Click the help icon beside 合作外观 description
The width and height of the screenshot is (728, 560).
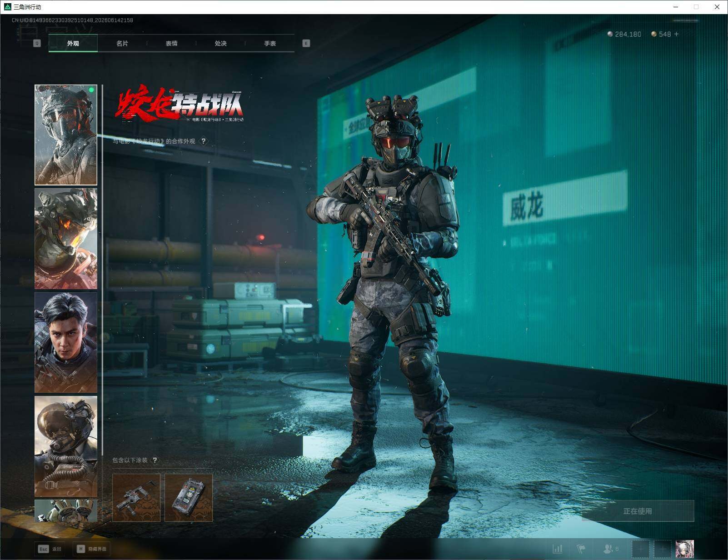pos(204,141)
